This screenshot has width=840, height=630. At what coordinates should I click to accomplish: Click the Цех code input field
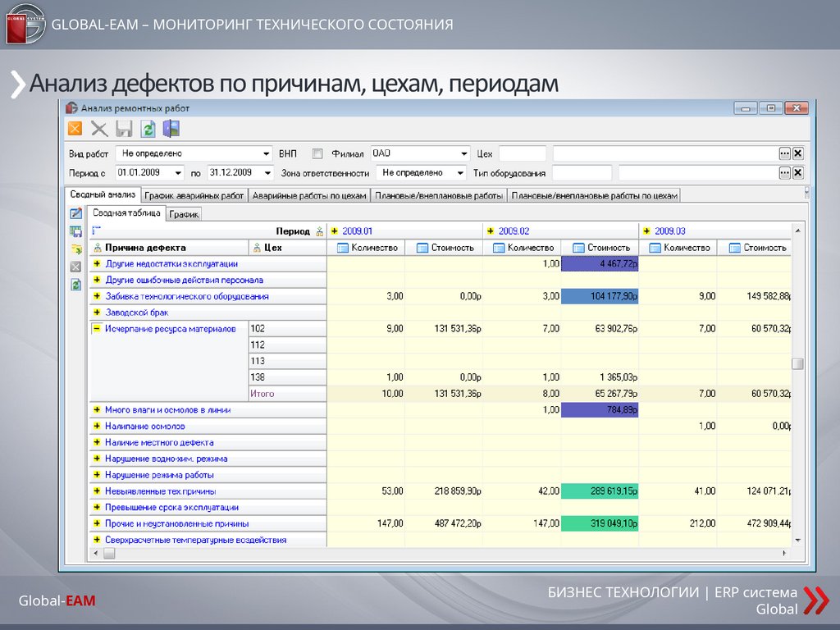click(523, 153)
